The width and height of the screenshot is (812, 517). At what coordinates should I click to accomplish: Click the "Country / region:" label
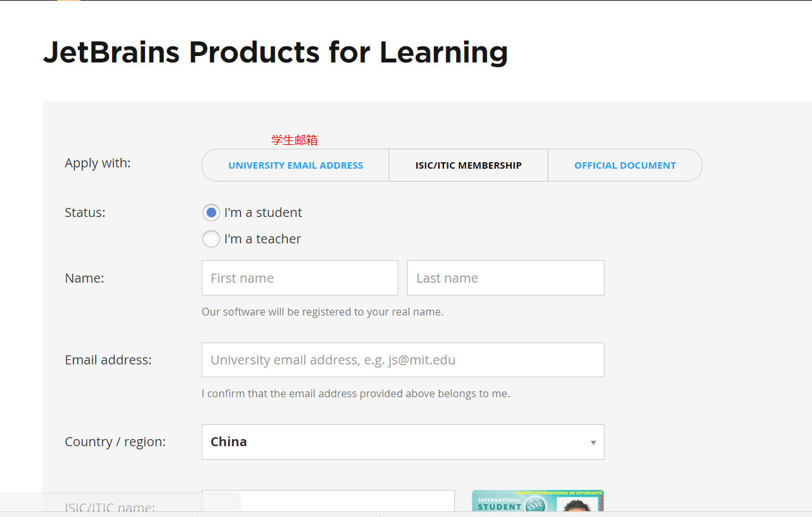[x=115, y=442]
